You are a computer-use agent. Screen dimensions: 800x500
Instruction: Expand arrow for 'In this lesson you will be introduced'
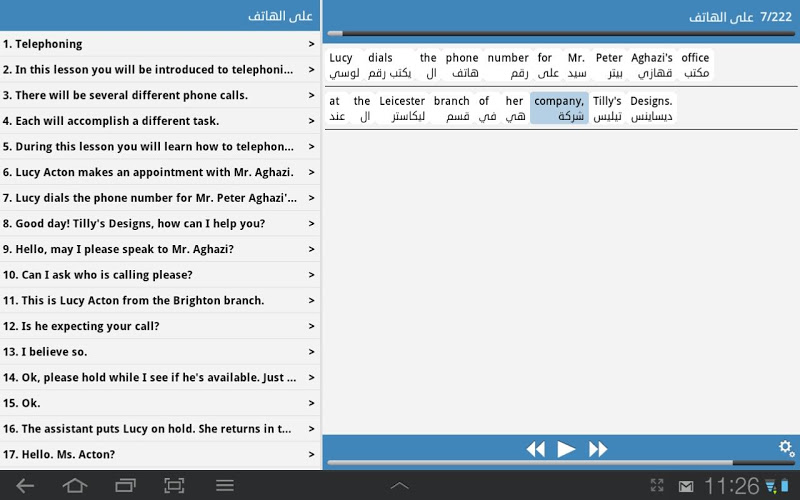click(311, 69)
